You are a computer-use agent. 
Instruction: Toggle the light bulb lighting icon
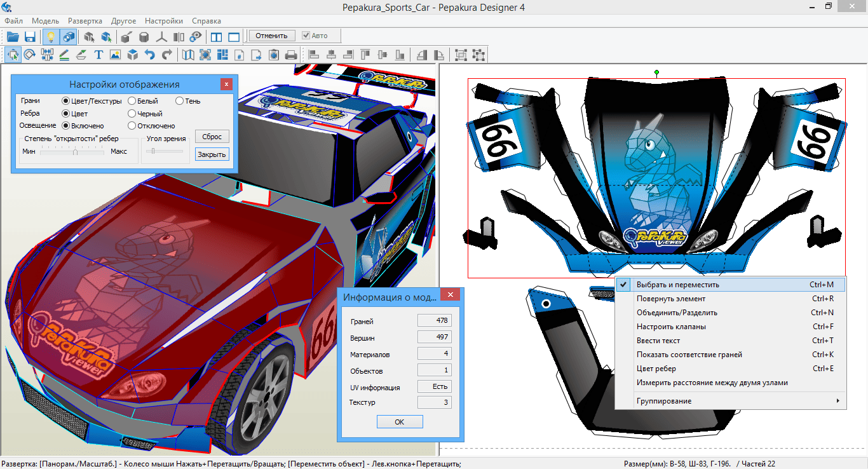[51, 36]
